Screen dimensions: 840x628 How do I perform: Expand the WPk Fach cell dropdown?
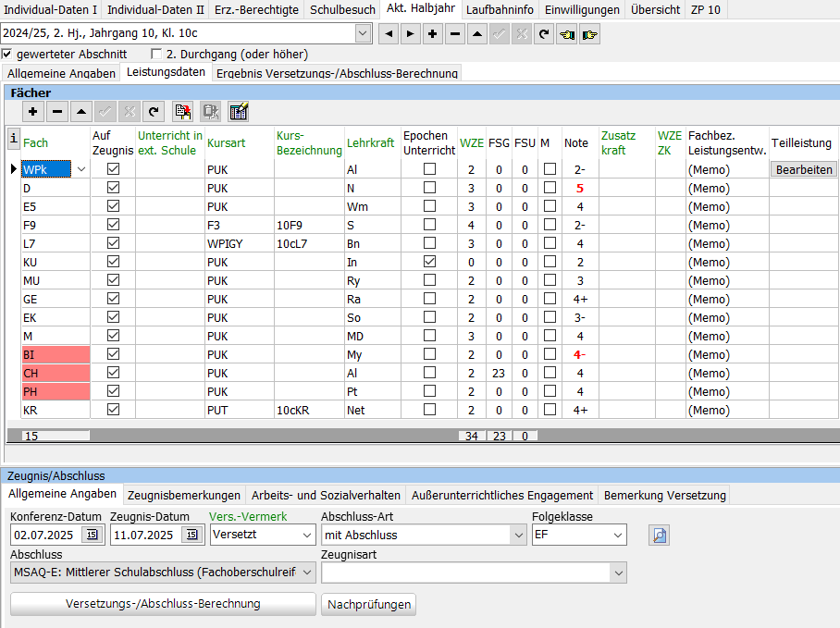coord(80,169)
